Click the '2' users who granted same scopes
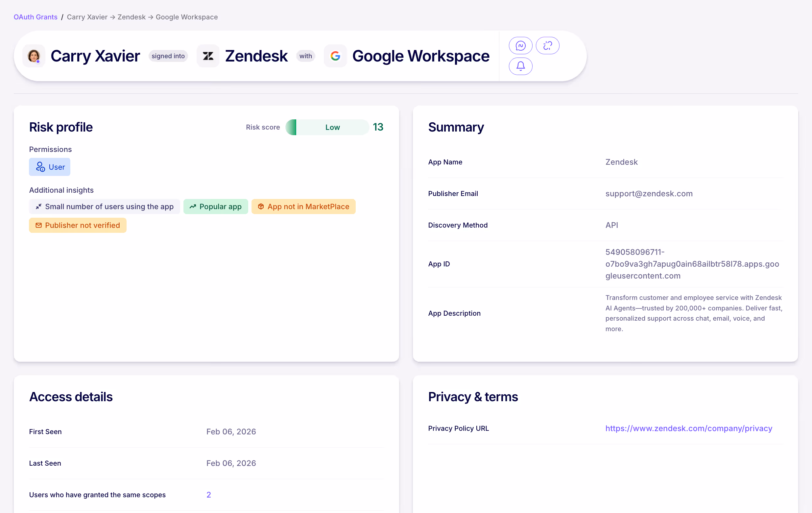The width and height of the screenshot is (812, 513). [209, 495]
